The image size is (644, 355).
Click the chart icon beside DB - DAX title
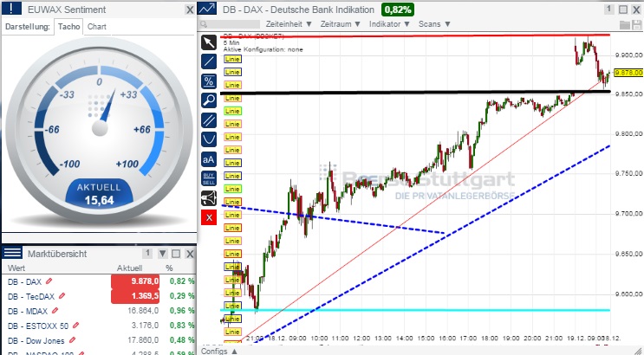click(x=208, y=9)
